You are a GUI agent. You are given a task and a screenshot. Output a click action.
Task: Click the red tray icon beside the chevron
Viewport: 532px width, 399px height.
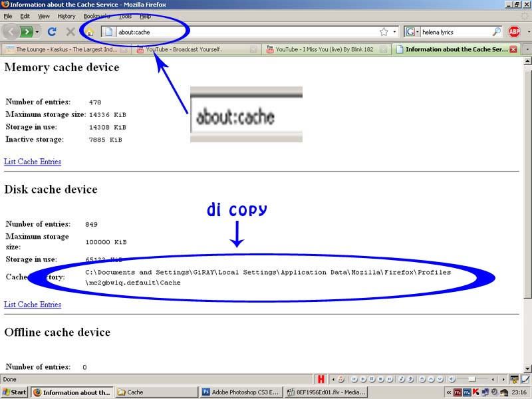[458, 392]
